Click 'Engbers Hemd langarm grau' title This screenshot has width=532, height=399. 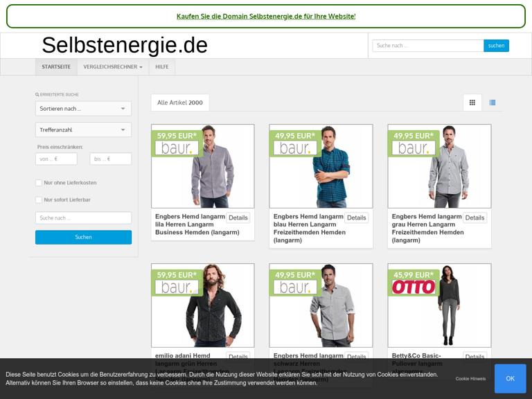tap(427, 229)
